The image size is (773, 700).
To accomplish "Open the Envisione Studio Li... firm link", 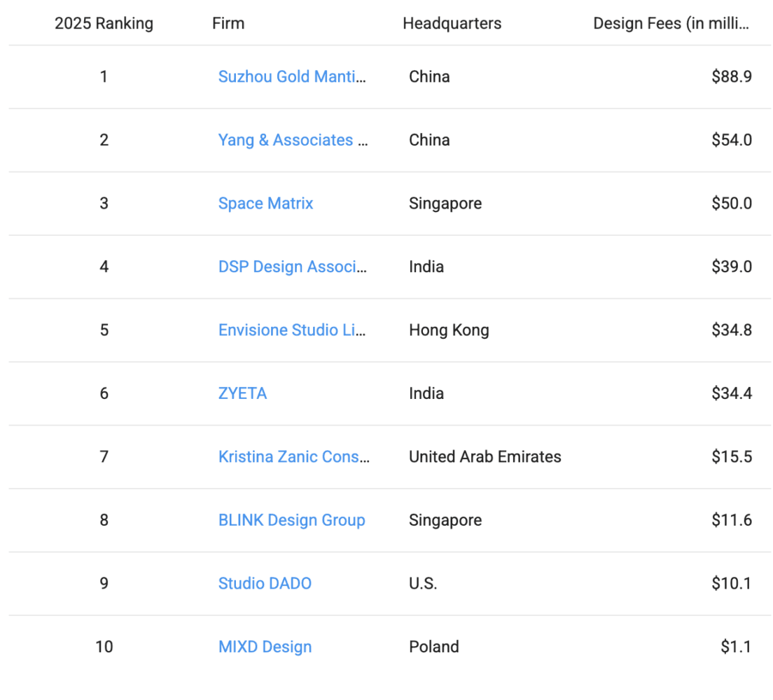I will pyautogui.click(x=292, y=330).
